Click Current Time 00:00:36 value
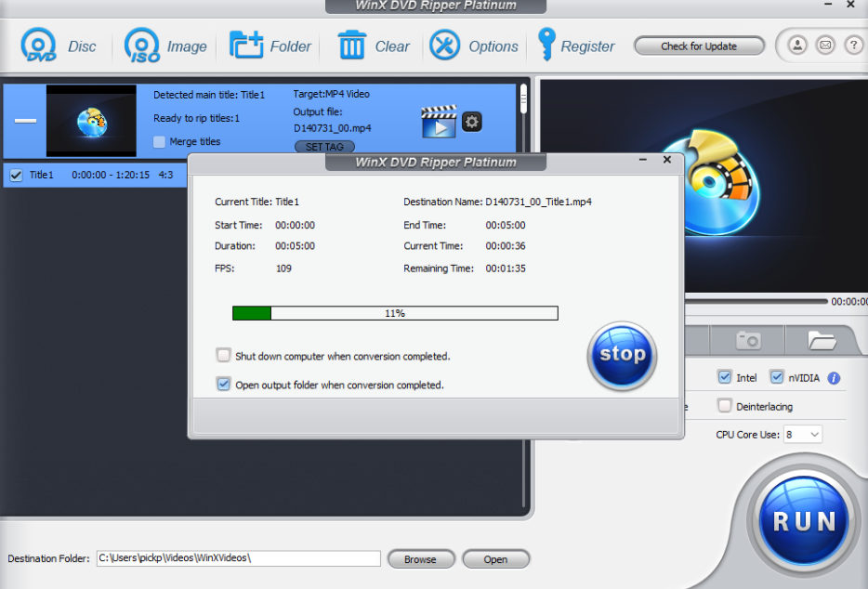868x589 pixels. 506,246
